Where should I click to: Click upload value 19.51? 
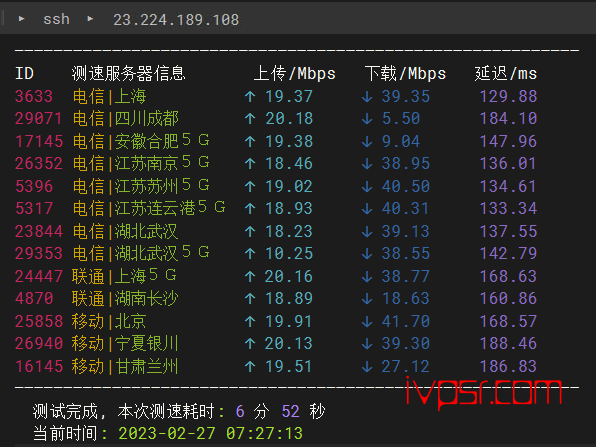click(x=289, y=366)
